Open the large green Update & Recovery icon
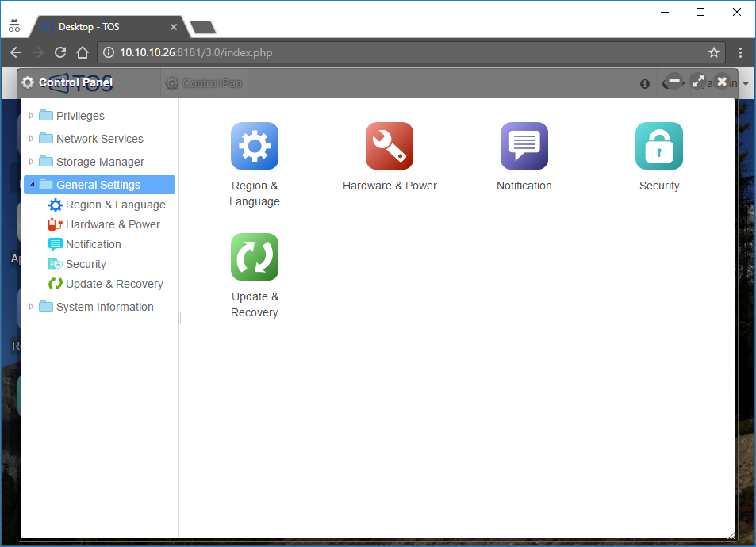Image resolution: width=756 pixels, height=547 pixels. 255,257
